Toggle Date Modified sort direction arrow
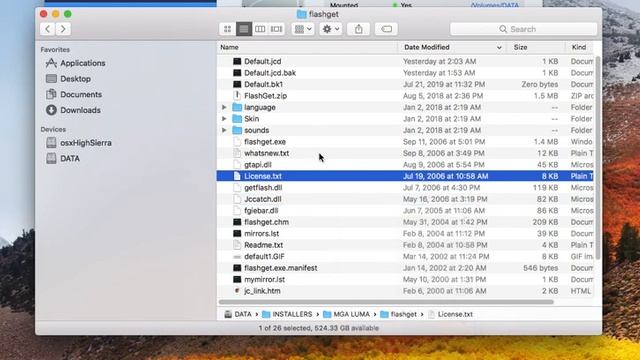 point(499,48)
